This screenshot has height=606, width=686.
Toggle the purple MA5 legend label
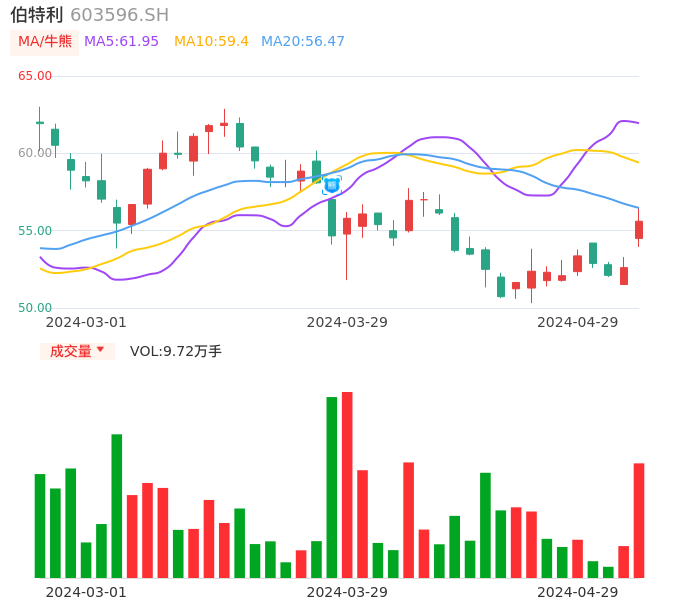pyautogui.click(x=121, y=42)
